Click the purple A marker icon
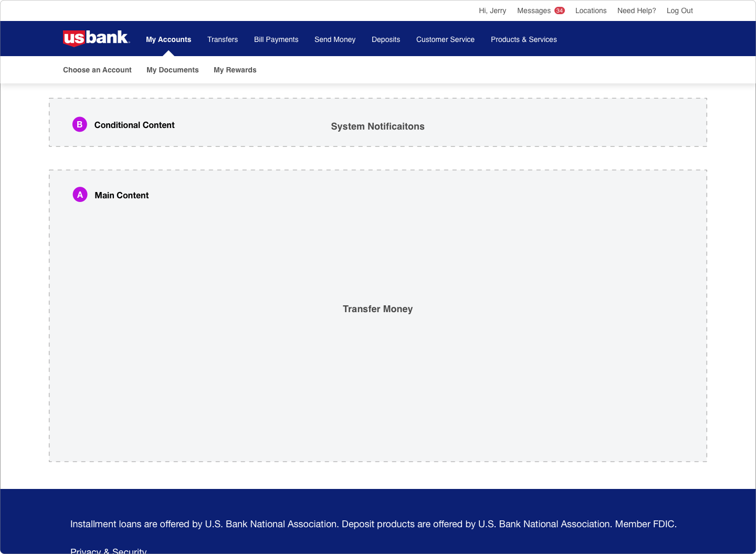This screenshot has height=554, width=756. point(80,195)
